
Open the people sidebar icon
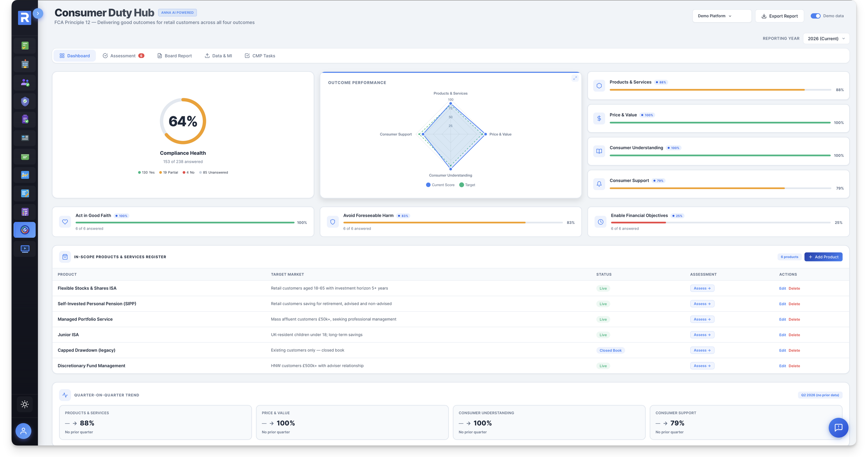pos(25,83)
